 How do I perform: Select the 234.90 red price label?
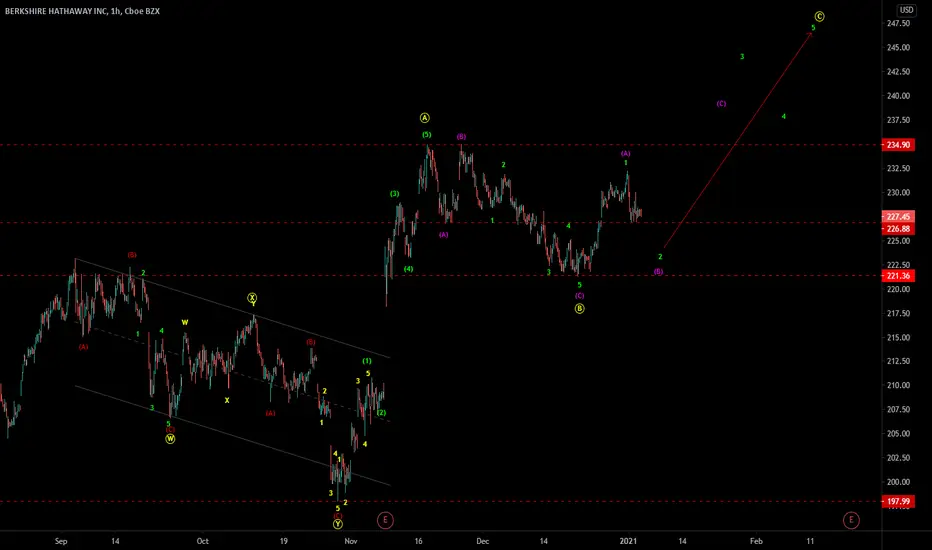point(898,144)
